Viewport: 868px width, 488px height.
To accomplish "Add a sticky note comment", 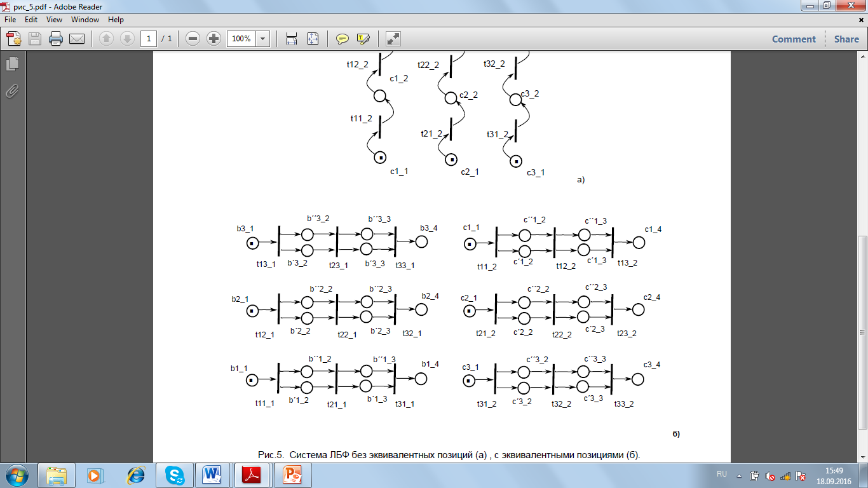I will 342,39.
